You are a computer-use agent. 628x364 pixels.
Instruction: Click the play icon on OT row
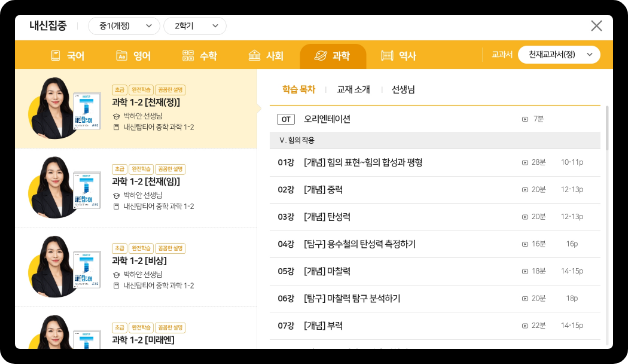pos(525,119)
